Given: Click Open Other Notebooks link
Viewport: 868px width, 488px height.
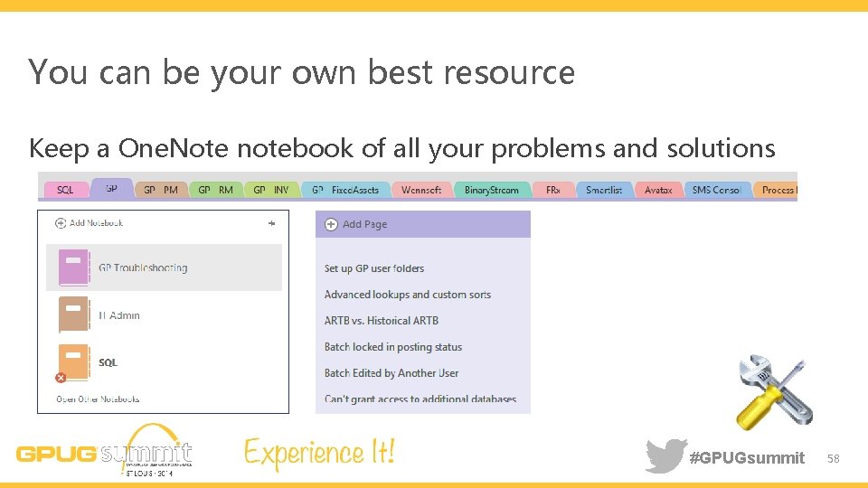Looking at the screenshot, I should 98,399.
